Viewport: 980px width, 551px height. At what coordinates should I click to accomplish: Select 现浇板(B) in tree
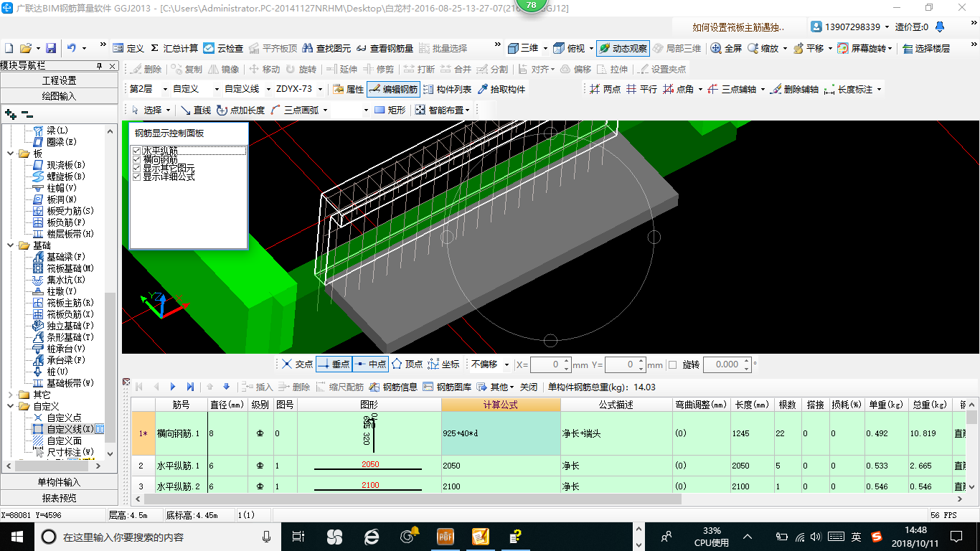click(66, 165)
